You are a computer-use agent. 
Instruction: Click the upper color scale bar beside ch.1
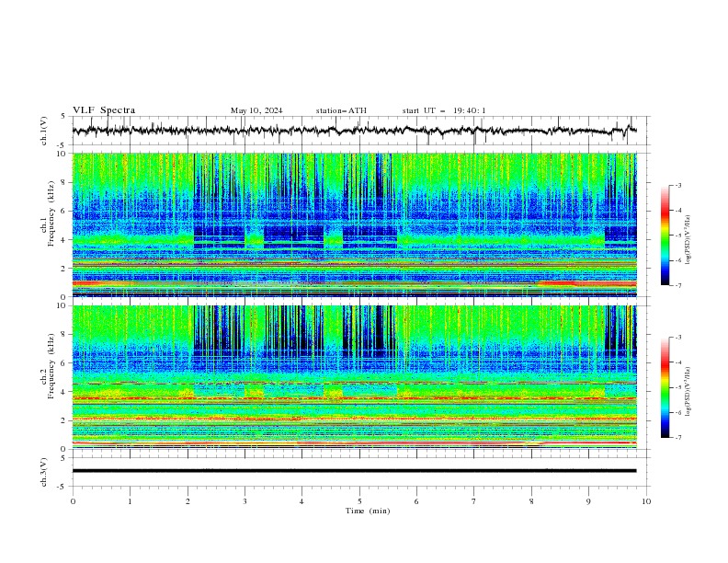(665, 236)
